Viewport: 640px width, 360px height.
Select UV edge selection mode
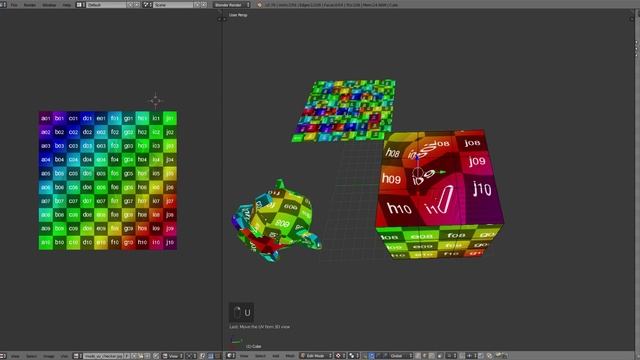click(x=217, y=356)
